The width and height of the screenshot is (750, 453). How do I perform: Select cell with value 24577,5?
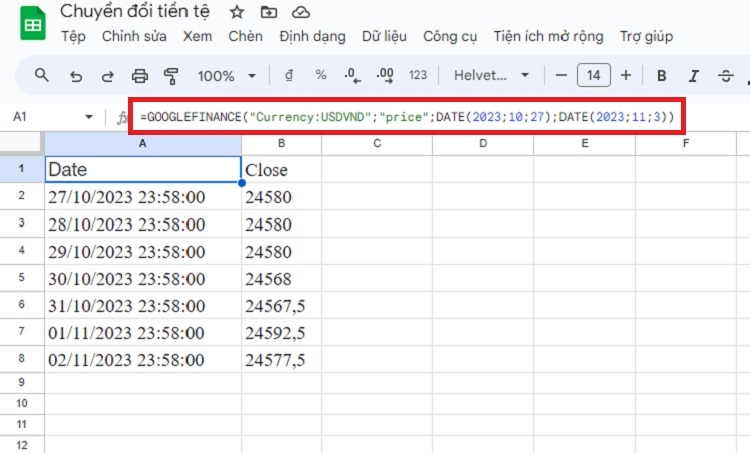[281, 359]
